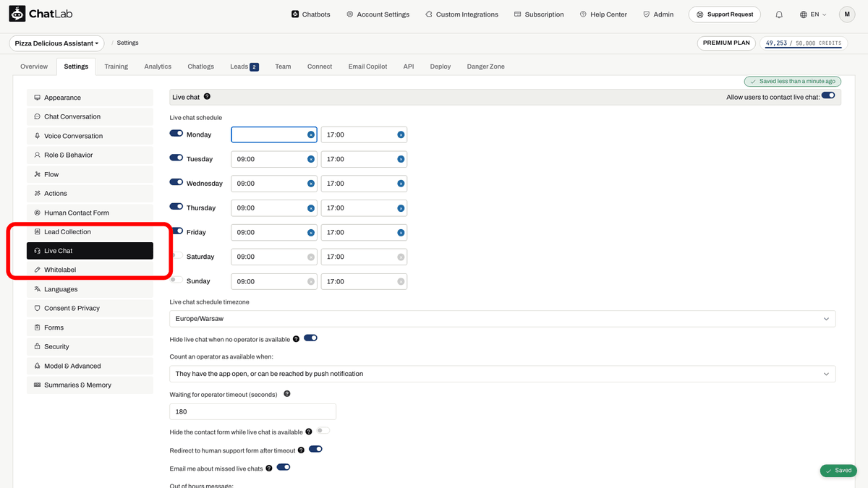Open Chatbots in the top navigation
Screen dimensions: 868x488
pyautogui.click(x=311, y=14)
